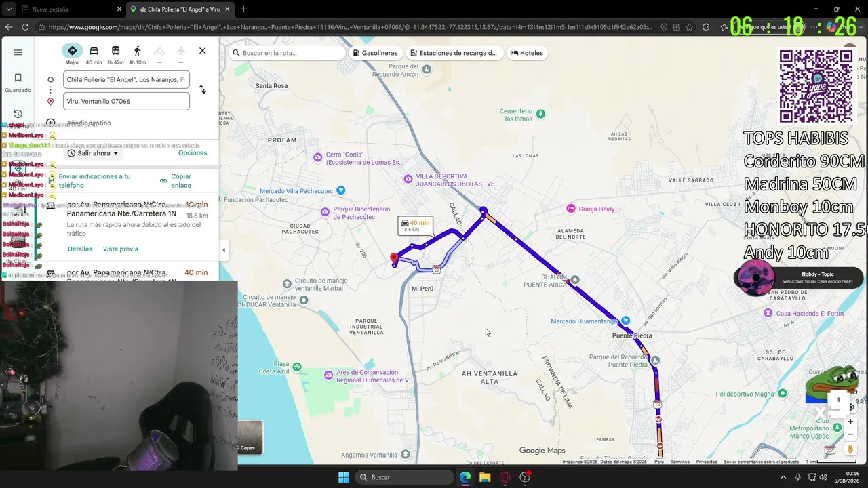The image size is (868, 488).
Task: Select Casa Hacienda El Fortin marker
Action: click(768, 313)
